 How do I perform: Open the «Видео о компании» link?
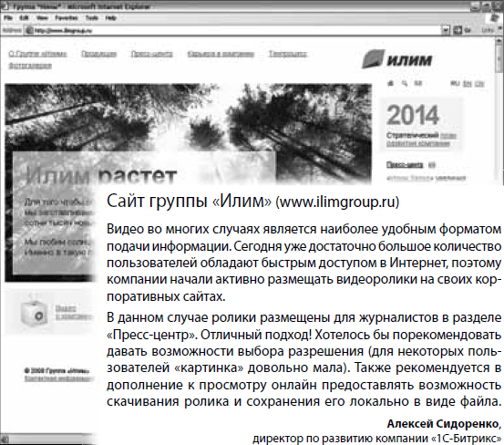73,313
